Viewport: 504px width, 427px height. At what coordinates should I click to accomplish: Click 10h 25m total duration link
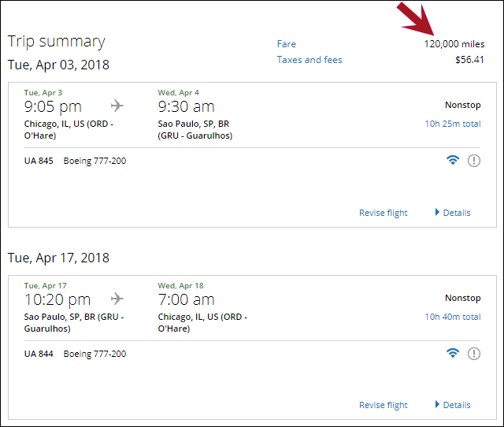point(453,124)
